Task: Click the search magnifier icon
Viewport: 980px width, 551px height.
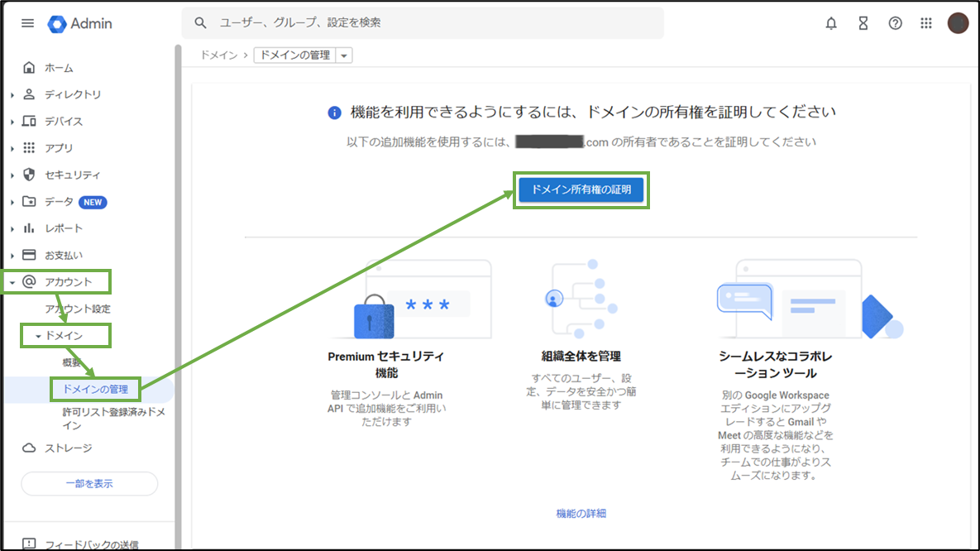Action: 200,22
